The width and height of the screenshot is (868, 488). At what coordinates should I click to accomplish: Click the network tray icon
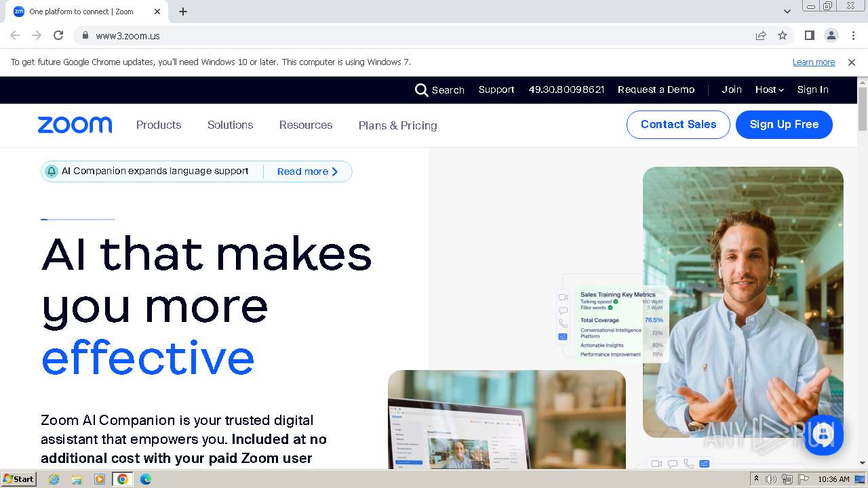click(x=787, y=479)
